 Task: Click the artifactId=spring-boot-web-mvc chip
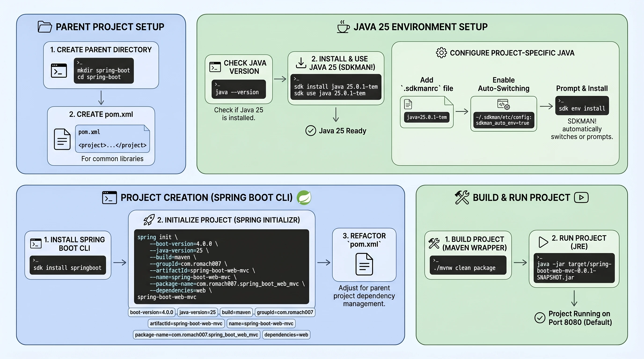pyautogui.click(x=186, y=323)
